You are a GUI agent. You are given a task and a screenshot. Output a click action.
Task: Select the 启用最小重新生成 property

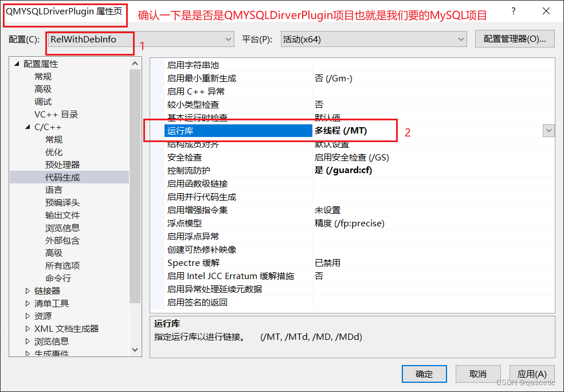201,78
